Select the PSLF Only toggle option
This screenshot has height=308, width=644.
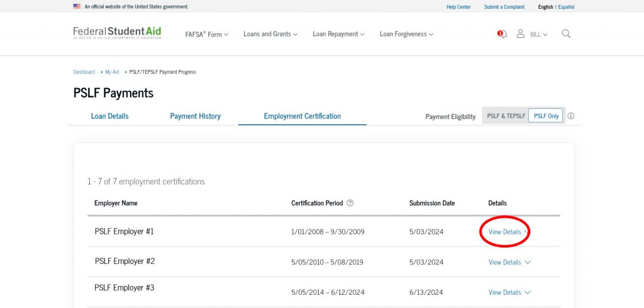545,116
